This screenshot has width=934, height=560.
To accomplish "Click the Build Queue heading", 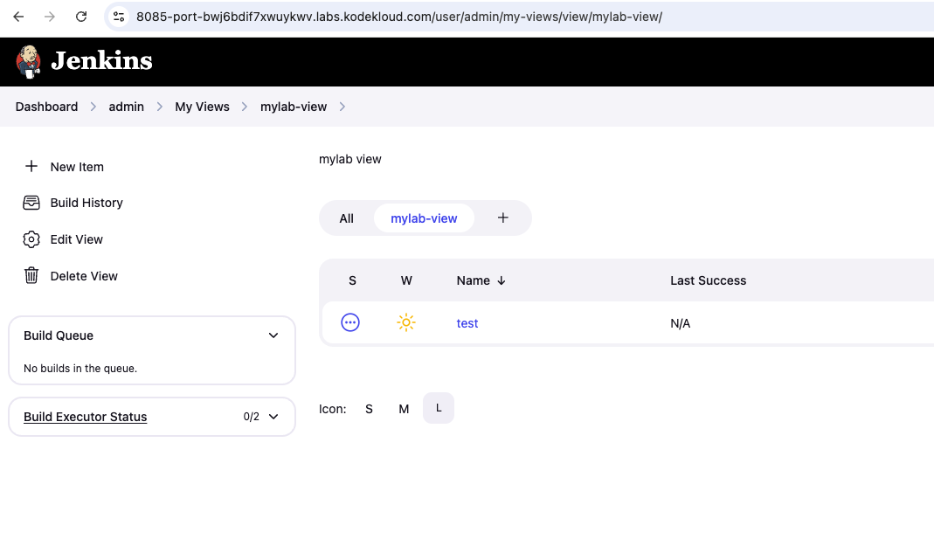I will click(x=59, y=335).
